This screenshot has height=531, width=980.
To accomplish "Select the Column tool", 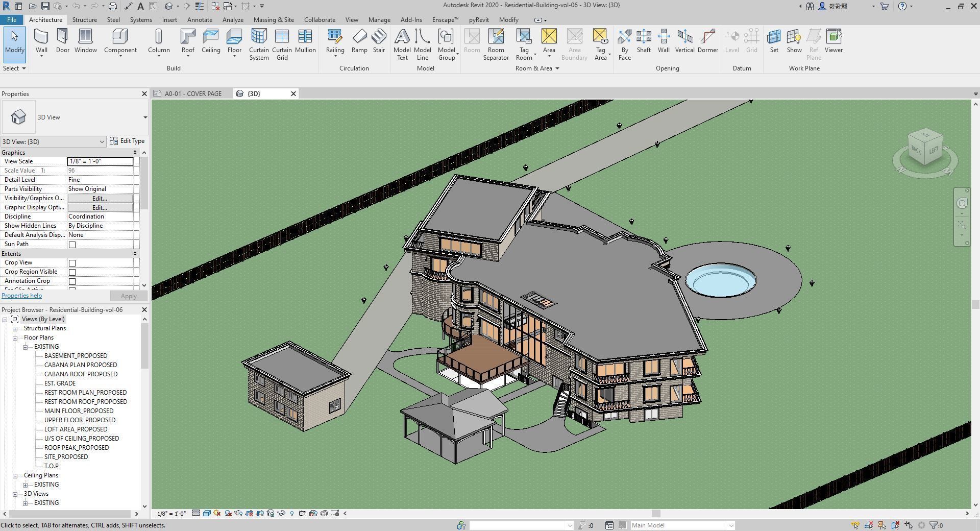I will (159, 41).
